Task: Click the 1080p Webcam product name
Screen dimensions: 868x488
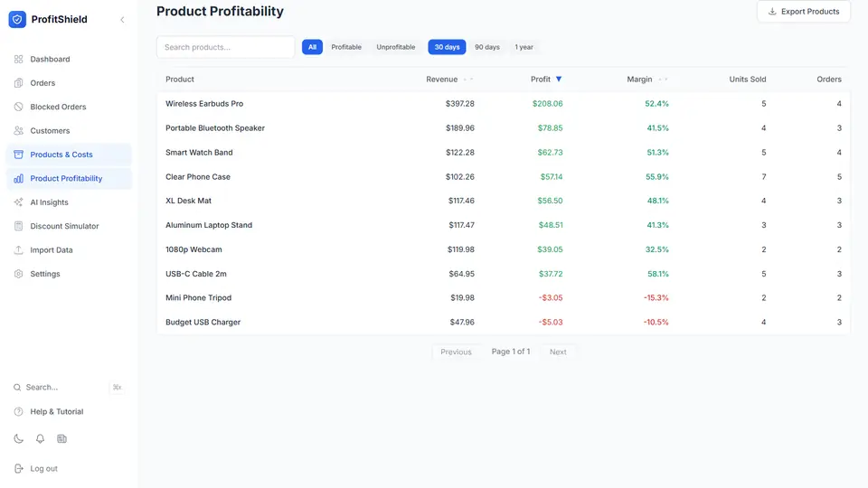Action: point(193,249)
